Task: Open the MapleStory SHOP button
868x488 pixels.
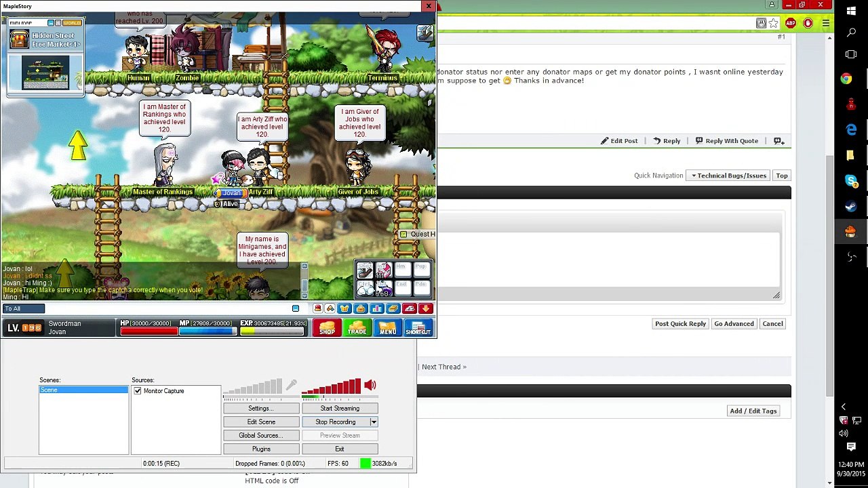Action: [x=327, y=328]
